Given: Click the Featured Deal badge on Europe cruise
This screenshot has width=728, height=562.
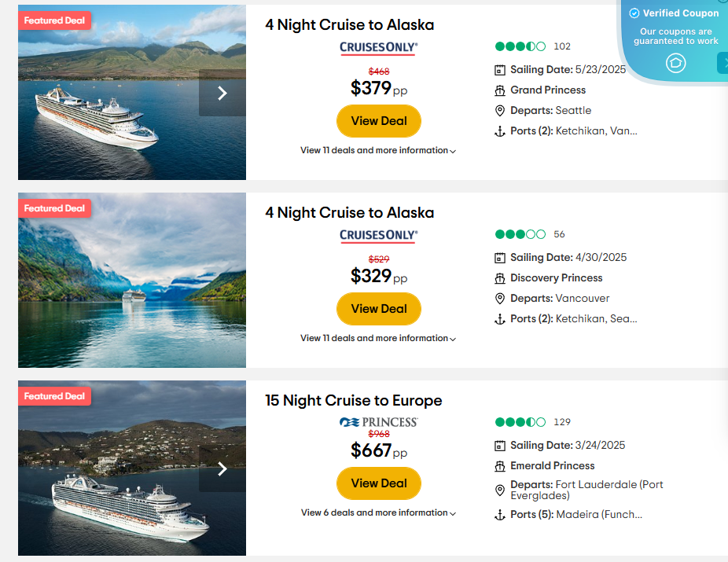Looking at the screenshot, I should pyautogui.click(x=54, y=396).
